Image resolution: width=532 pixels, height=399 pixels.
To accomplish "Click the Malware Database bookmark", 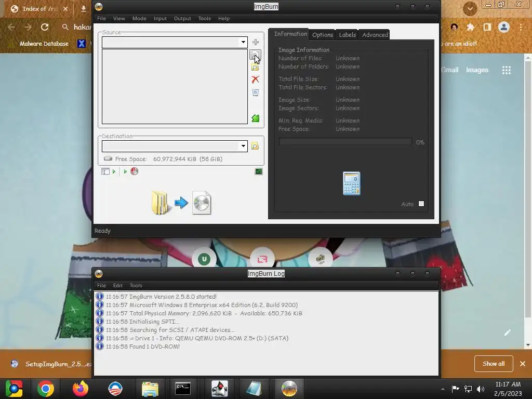I will click(44, 44).
